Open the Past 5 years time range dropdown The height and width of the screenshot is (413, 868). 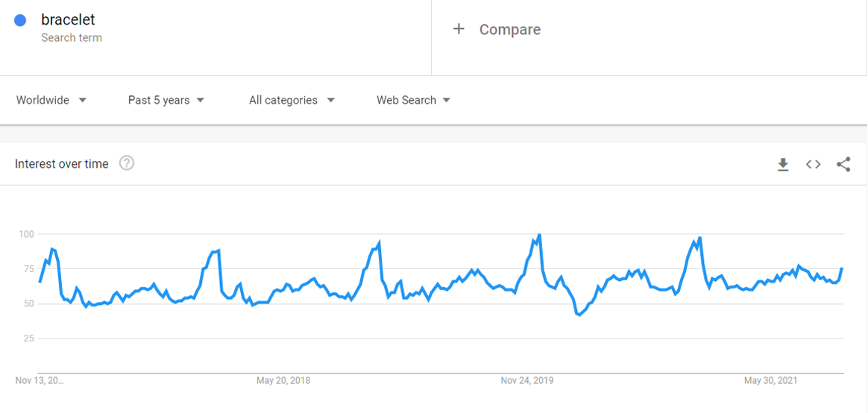point(166,100)
